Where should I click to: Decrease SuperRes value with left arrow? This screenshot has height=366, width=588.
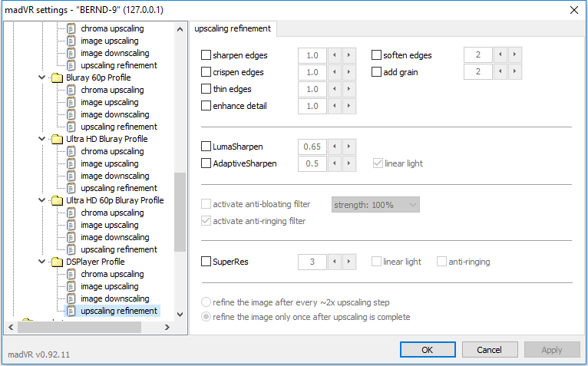click(335, 262)
